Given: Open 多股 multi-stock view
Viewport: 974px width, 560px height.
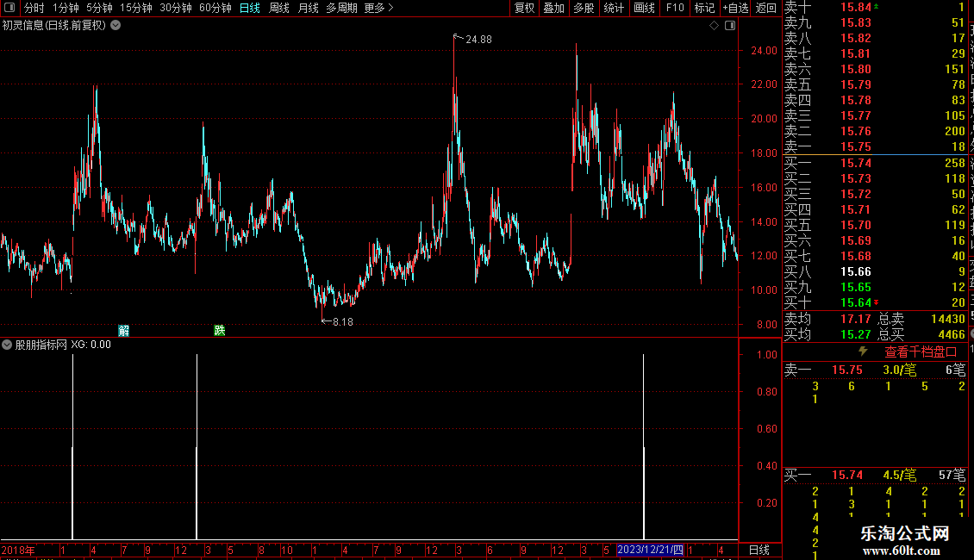Looking at the screenshot, I should click(x=584, y=8).
